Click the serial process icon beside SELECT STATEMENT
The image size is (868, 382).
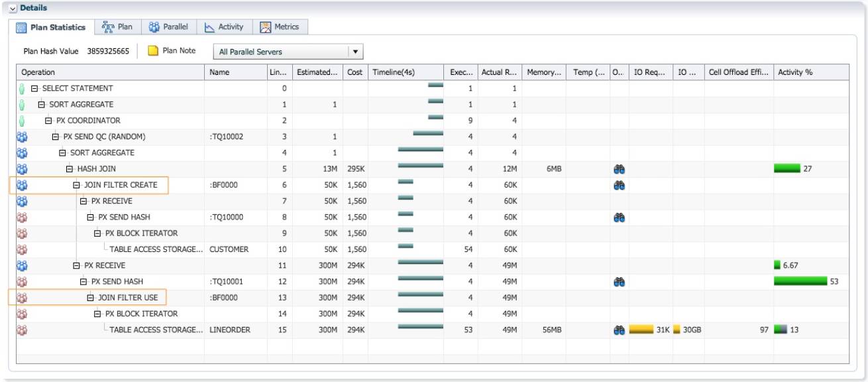pos(21,88)
